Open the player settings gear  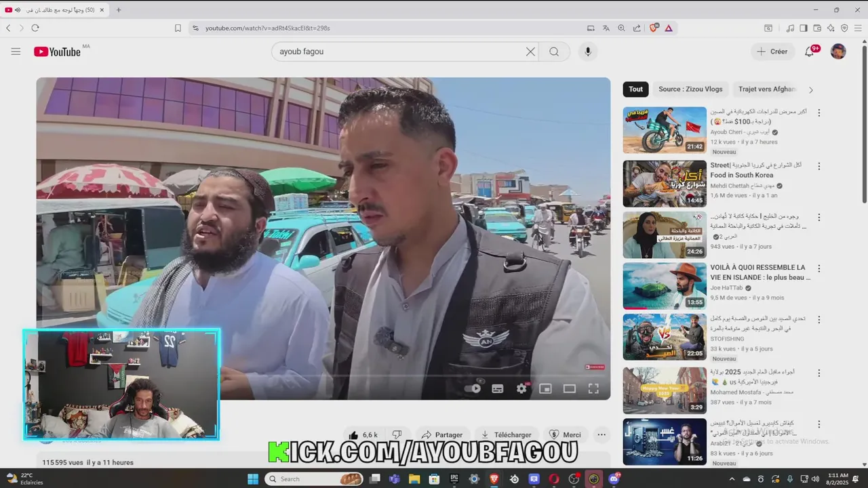521,388
